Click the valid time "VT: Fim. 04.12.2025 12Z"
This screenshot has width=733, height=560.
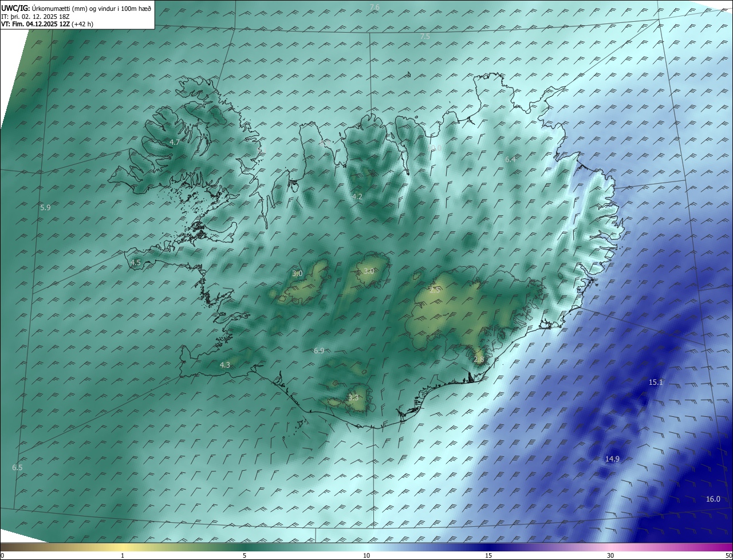click(x=36, y=24)
